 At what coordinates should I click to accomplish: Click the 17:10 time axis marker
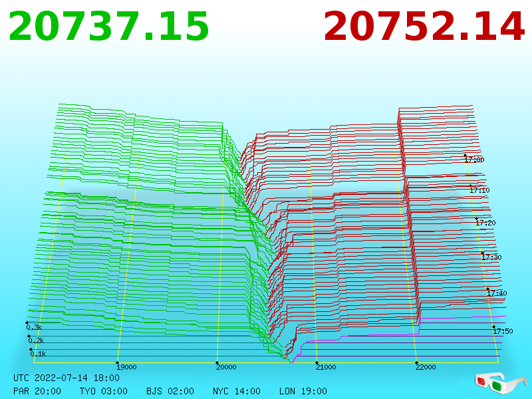click(479, 190)
